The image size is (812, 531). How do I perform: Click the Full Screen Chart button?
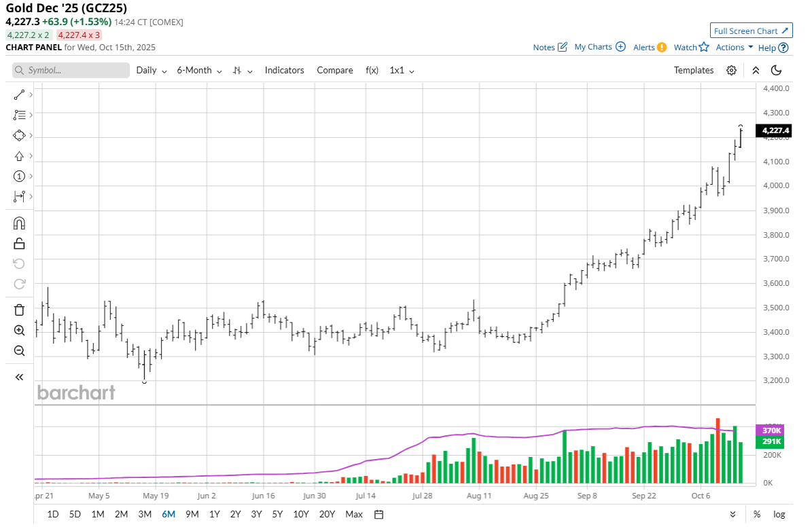(751, 31)
